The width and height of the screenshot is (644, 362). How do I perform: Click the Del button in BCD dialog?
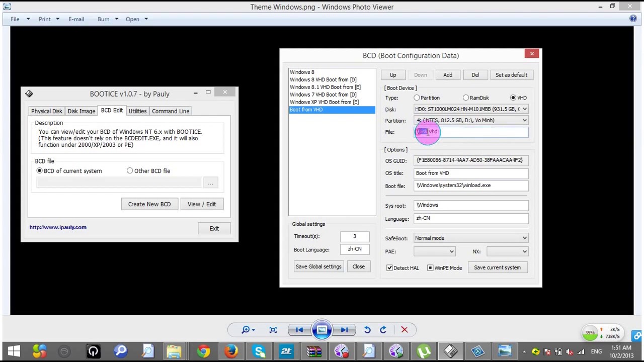point(475,75)
